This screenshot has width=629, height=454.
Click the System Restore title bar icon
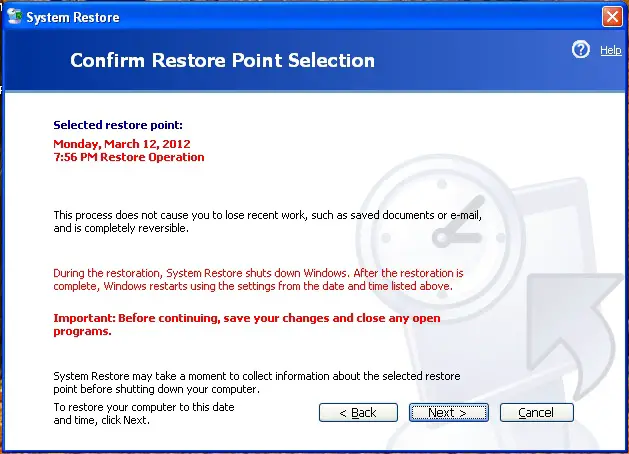click(14, 16)
